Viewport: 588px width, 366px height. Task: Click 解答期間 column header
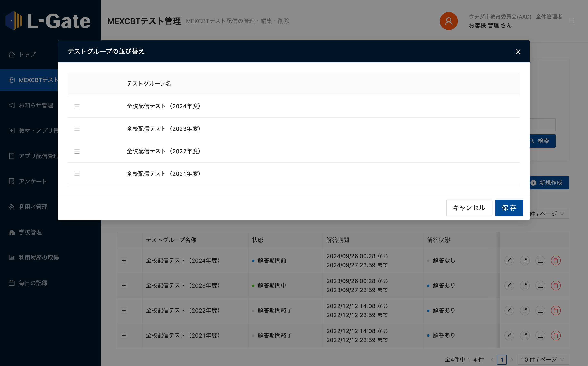point(338,240)
